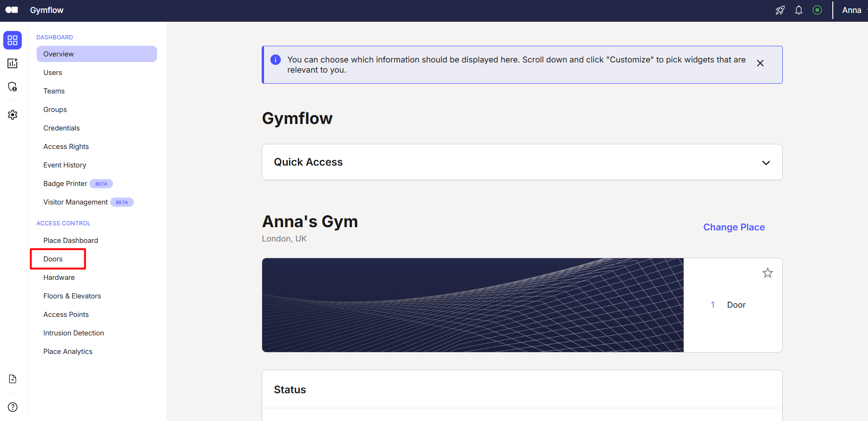The height and width of the screenshot is (421, 868).
Task: Click the Quick Access heading
Action: coord(308,162)
